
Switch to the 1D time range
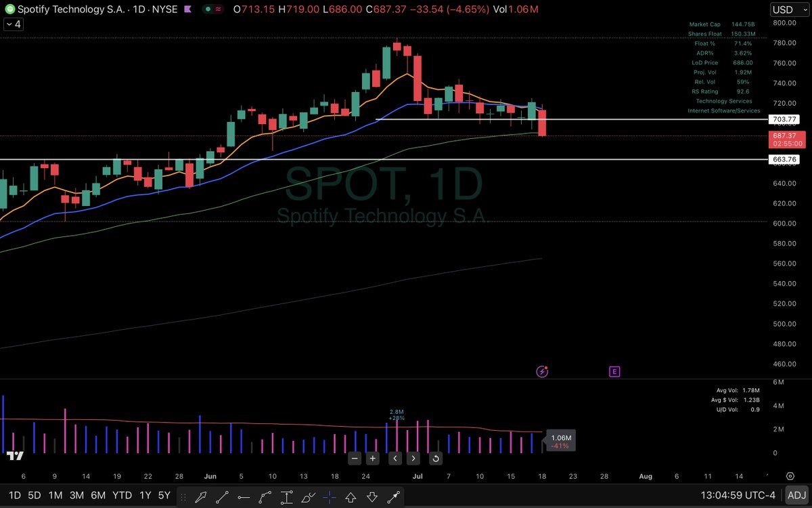[x=14, y=496]
